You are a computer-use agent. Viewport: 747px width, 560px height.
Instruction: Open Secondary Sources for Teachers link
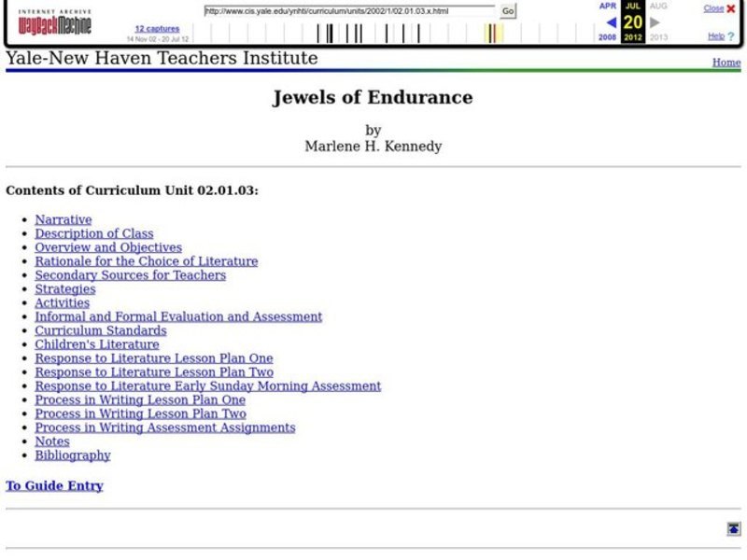[x=131, y=274]
